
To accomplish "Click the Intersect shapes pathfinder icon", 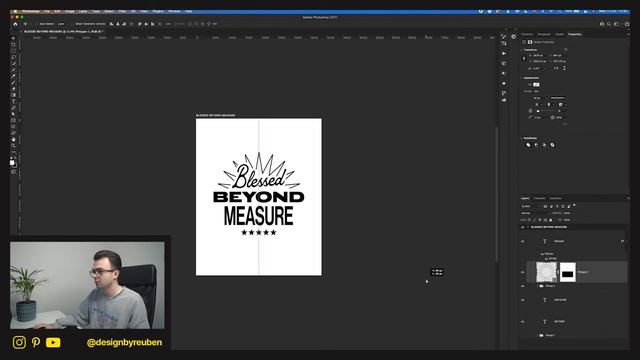I will [544, 145].
